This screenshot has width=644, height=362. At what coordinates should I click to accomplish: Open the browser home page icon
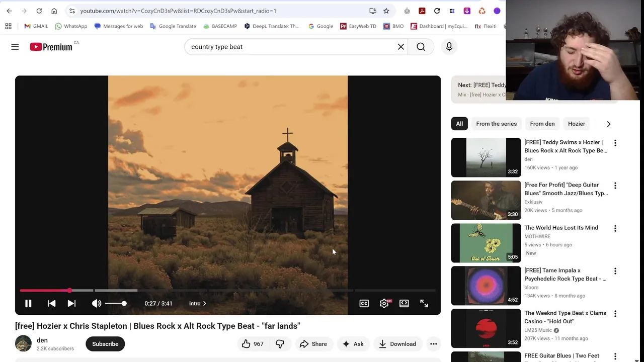pos(54,11)
